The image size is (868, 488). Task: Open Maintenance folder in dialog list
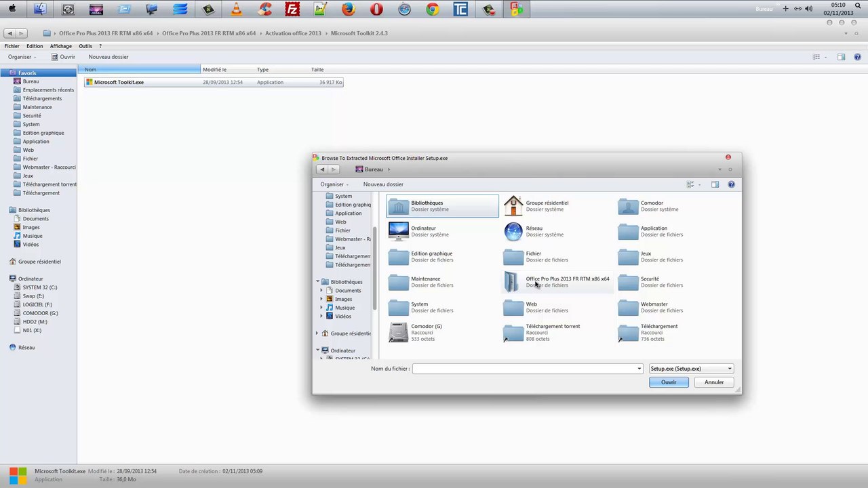tap(442, 282)
